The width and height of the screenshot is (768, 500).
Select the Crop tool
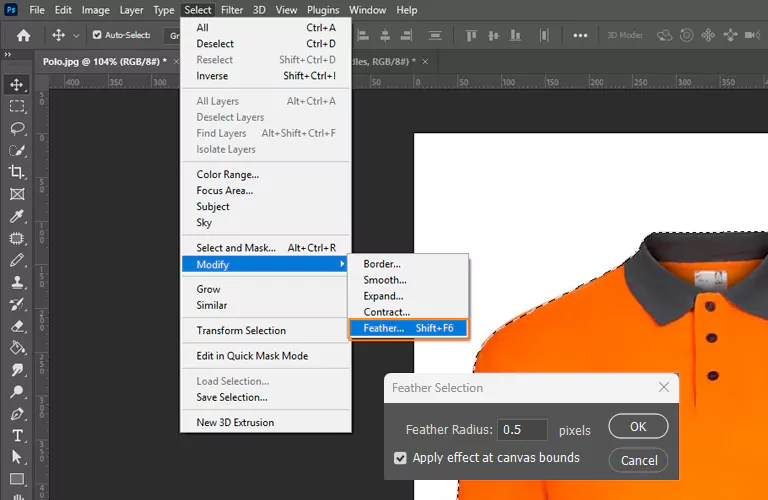(17, 172)
